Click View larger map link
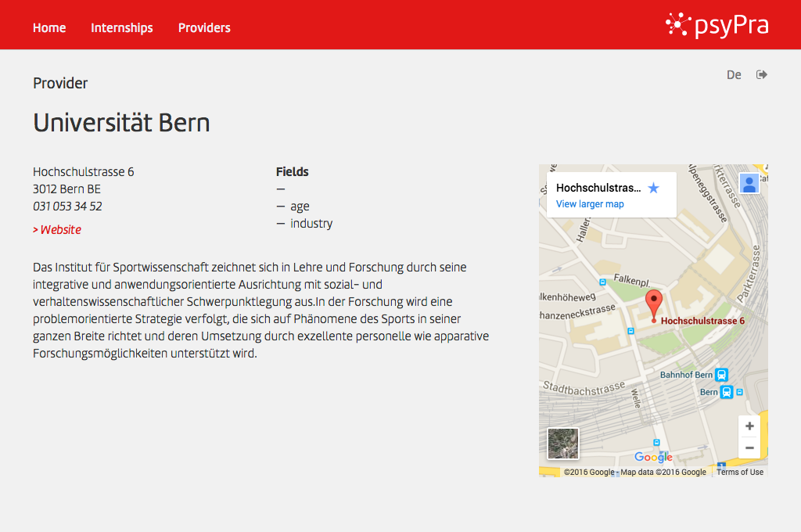 pyautogui.click(x=590, y=204)
